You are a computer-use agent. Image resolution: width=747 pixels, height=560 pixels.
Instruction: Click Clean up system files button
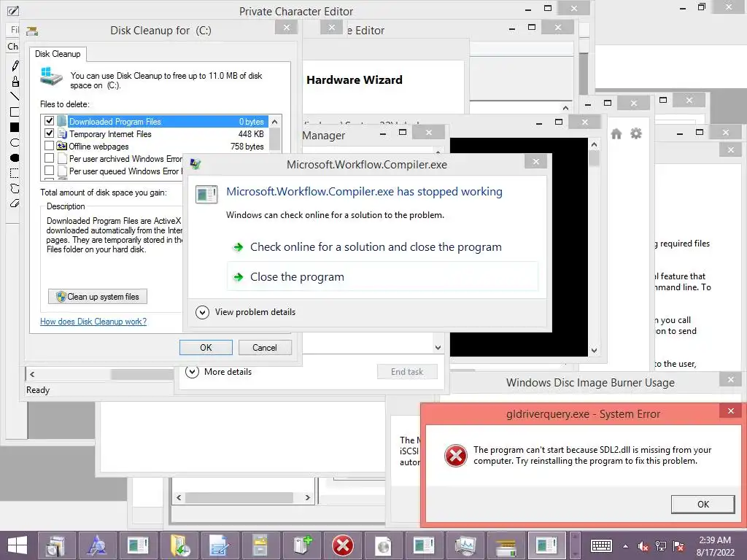point(98,297)
